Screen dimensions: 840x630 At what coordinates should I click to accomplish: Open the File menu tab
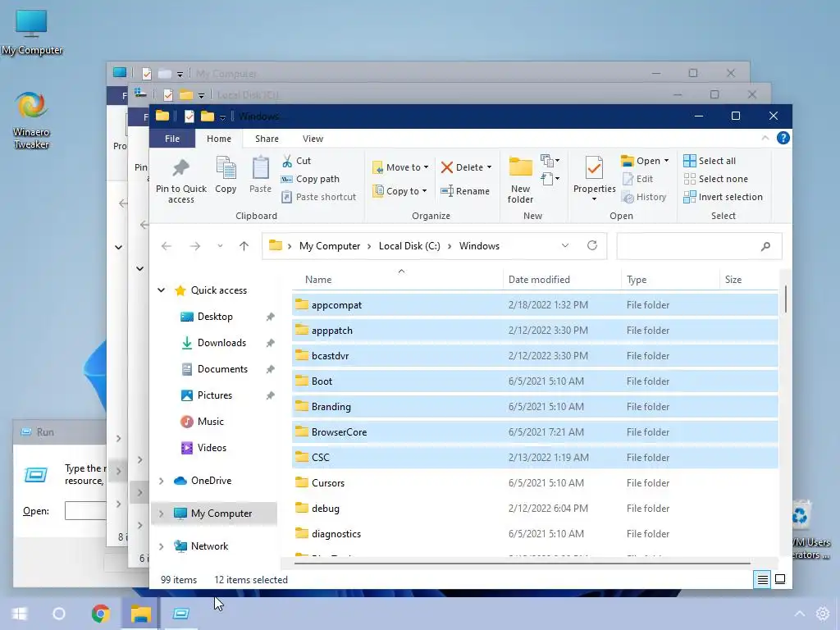coord(172,138)
